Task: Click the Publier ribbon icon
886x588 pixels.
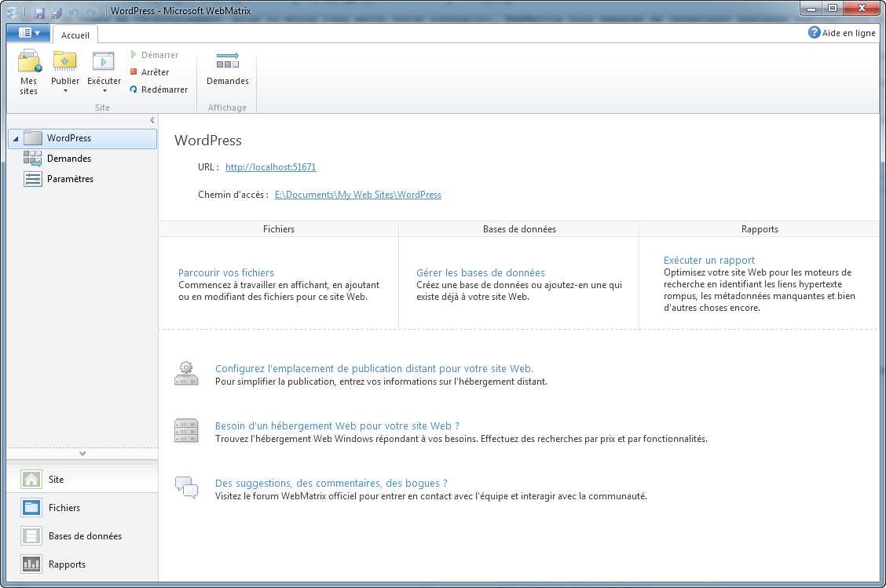Action: coord(64,62)
